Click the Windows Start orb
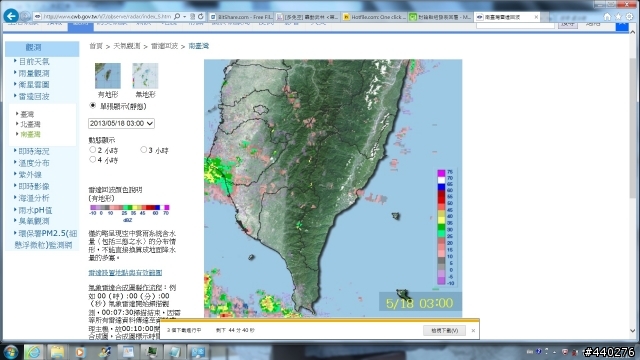This screenshot has height=360, width=640. [x=11, y=352]
